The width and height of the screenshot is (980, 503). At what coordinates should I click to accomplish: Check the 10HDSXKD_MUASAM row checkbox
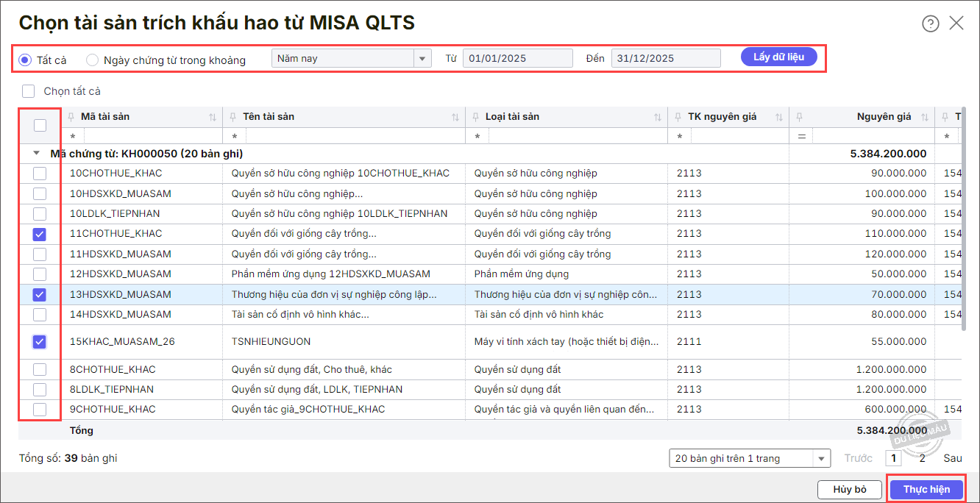(40, 193)
